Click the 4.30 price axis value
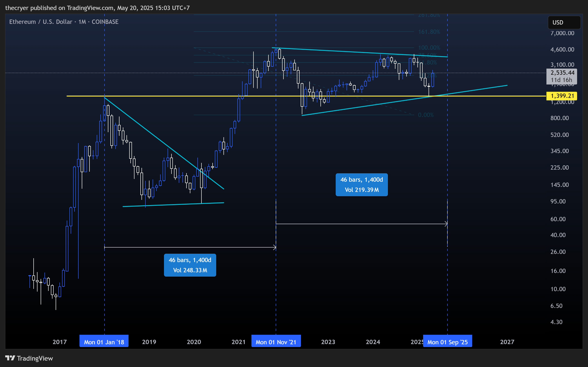588x367 pixels. point(556,322)
